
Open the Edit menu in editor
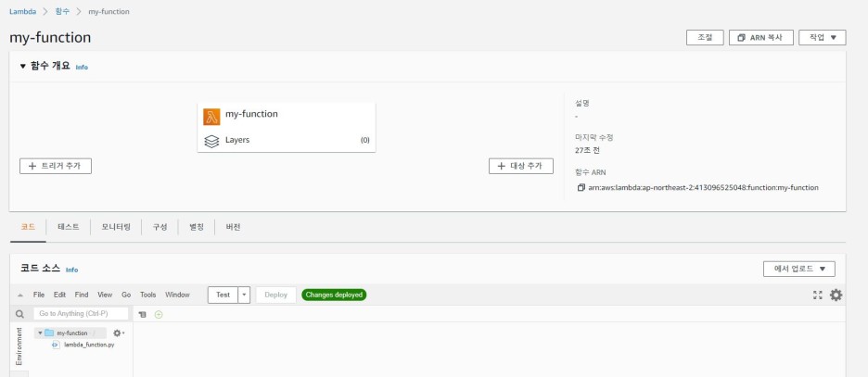click(x=59, y=295)
